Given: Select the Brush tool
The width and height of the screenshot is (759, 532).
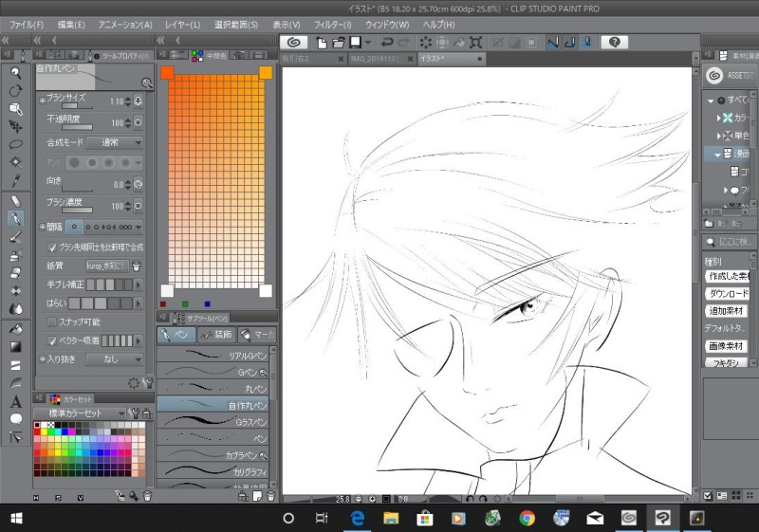Looking at the screenshot, I should pyautogui.click(x=15, y=236).
